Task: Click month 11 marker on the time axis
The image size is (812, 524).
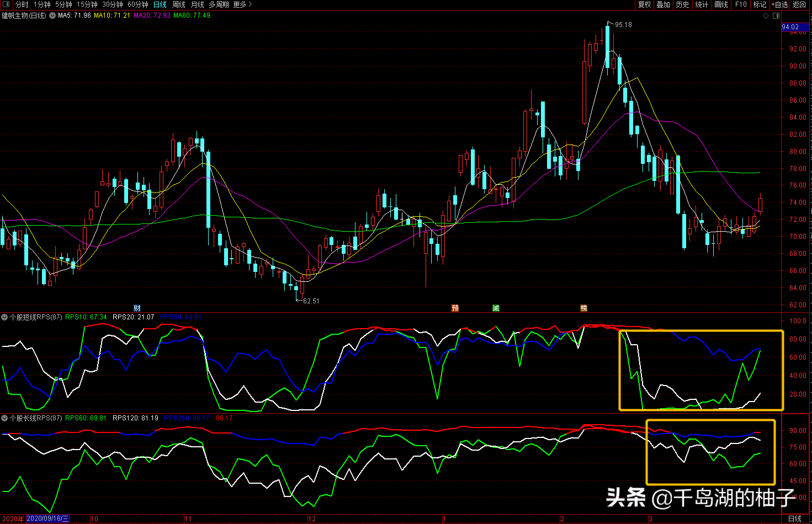Action: pyautogui.click(x=188, y=519)
